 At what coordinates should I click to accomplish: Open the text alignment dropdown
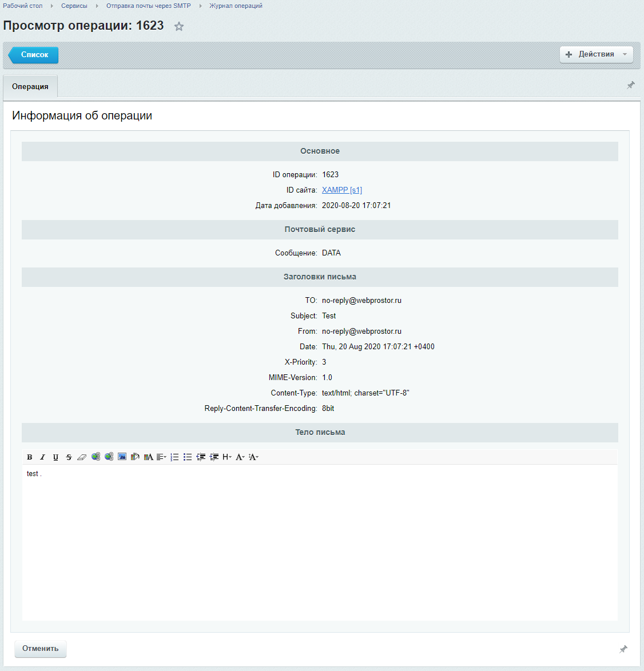pos(162,457)
